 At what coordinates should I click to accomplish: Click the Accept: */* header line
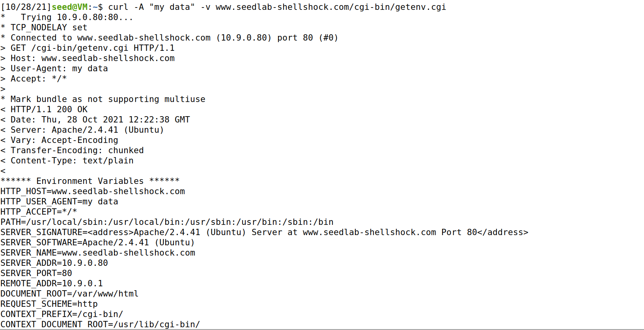[x=34, y=79]
